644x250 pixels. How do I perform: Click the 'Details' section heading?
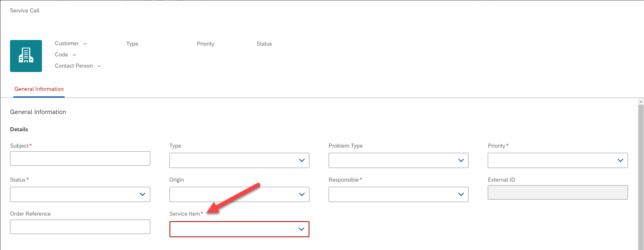19,129
